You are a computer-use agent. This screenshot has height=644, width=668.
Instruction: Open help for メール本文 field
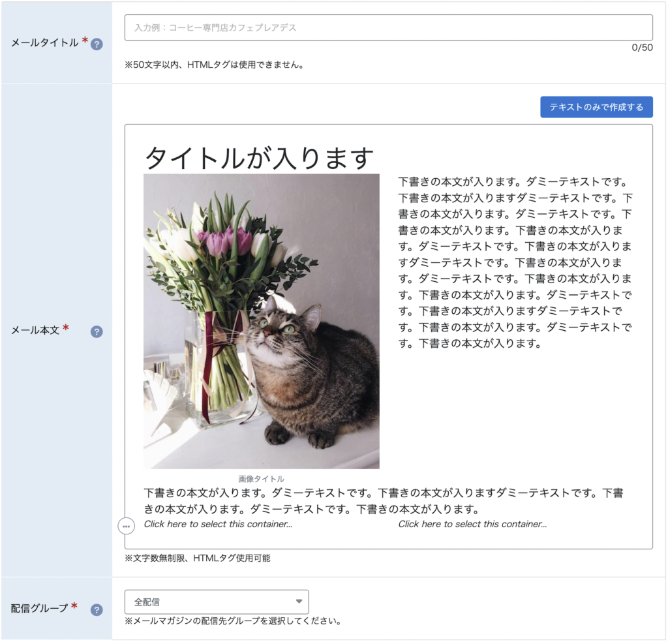click(x=97, y=331)
